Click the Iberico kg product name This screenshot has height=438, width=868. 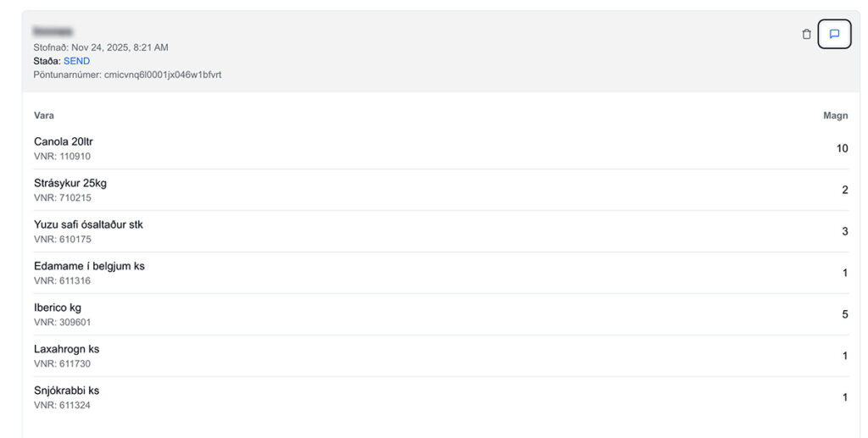(58, 308)
